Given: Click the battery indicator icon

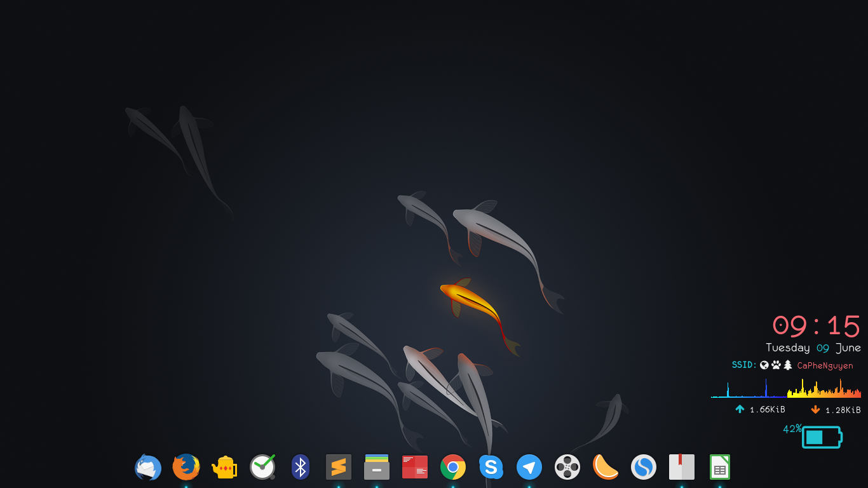Looking at the screenshot, I should (x=822, y=437).
